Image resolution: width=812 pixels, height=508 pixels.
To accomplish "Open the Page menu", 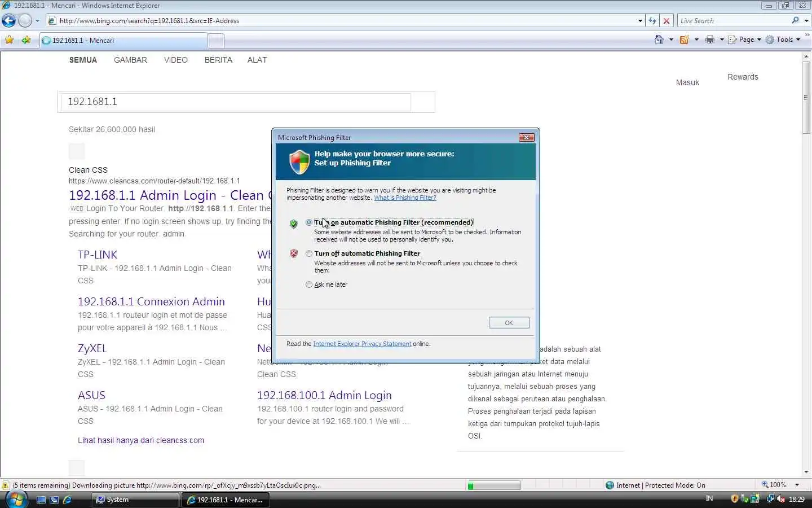I will 744,40.
